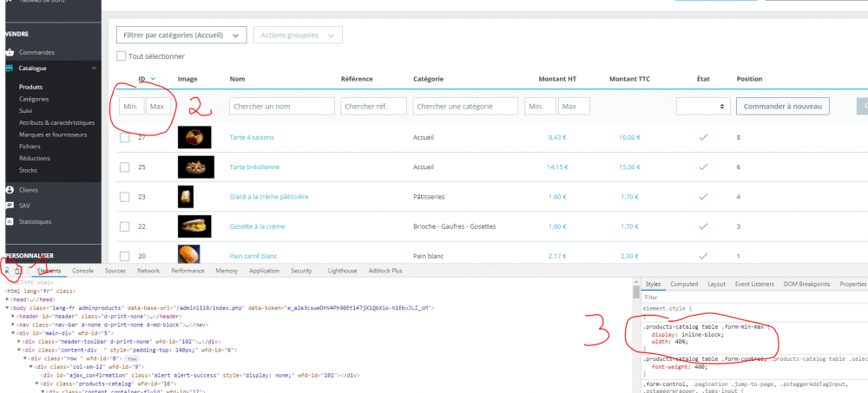Collapse the body element node
The width and height of the screenshot is (868, 393).
click(x=8, y=307)
